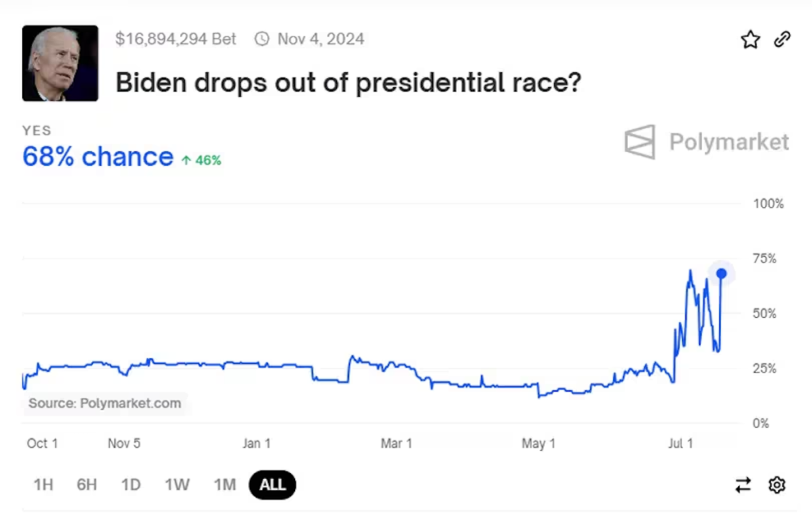Click the current price dot on chart

[721, 273]
